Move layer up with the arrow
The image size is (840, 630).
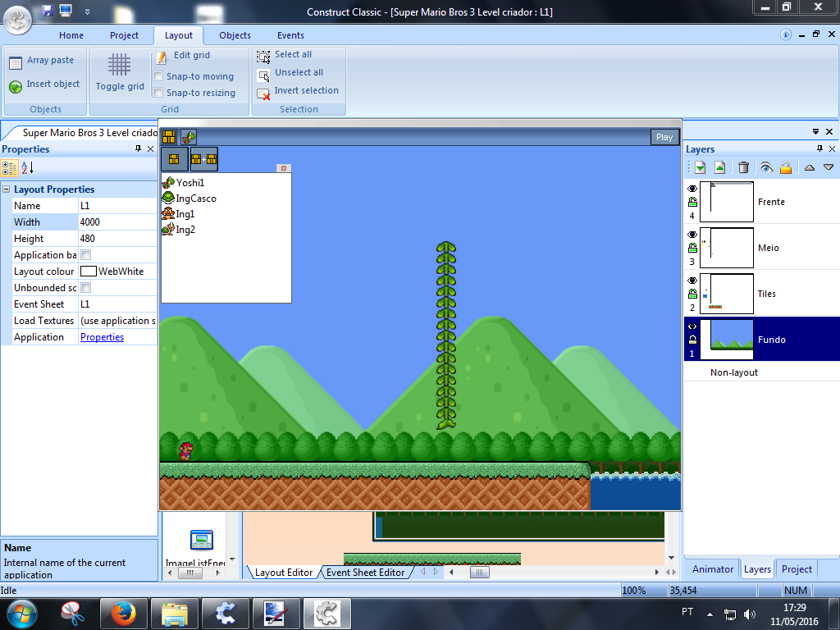click(810, 167)
